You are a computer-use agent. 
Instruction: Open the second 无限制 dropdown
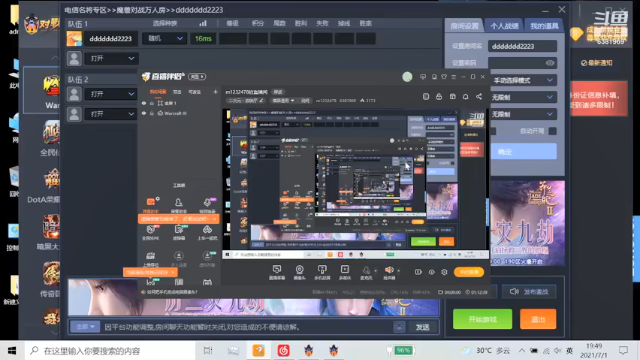523,114
